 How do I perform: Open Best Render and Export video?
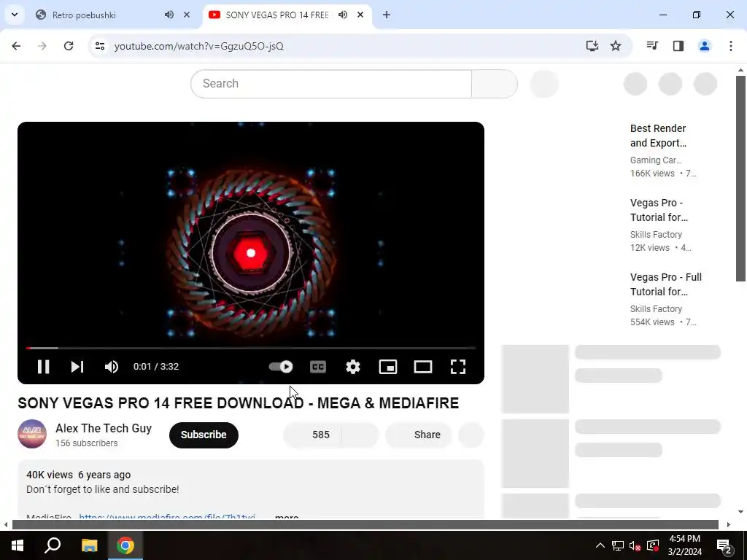[659, 136]
